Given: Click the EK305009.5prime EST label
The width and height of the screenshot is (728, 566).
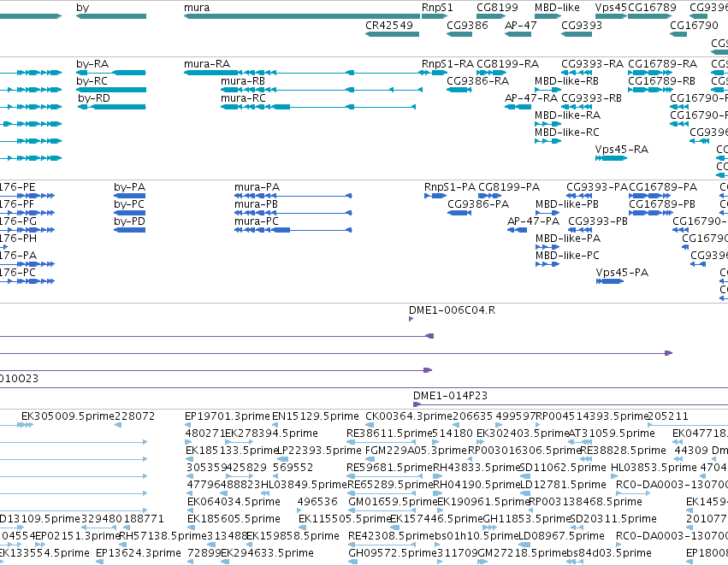Looking at the screenshot, I should pos(68,416).
